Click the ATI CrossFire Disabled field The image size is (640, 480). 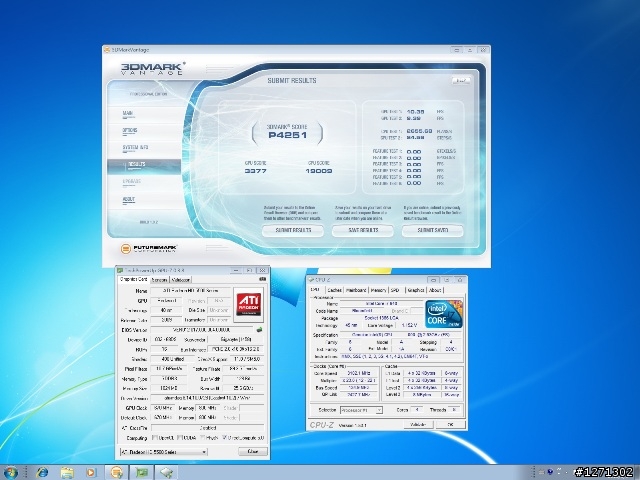pos(207,428)
